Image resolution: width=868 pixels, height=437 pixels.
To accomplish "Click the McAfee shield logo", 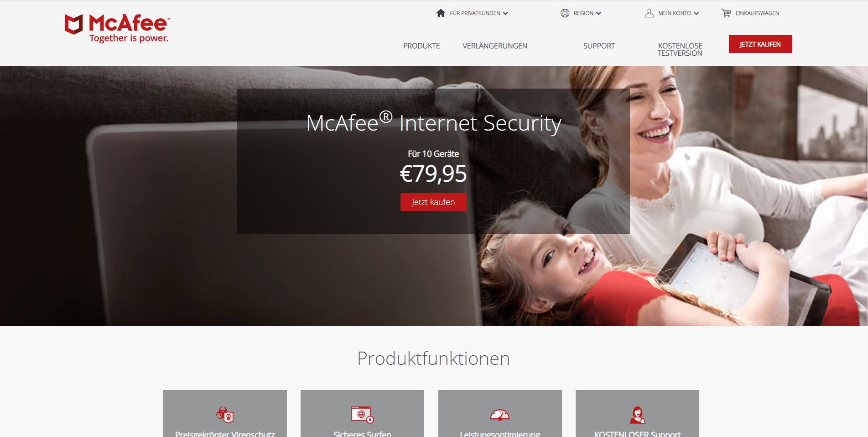I will 73,24.
